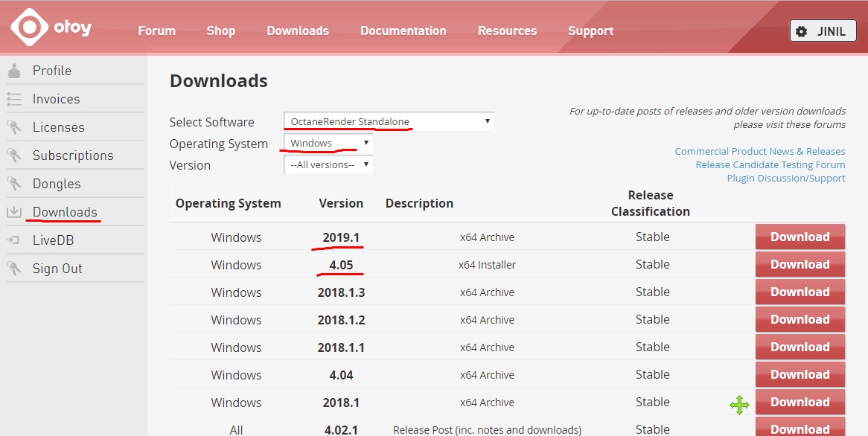The image size is (868, 436).
Task: Click the Subscriptions key icon in sidebar
Action: (14, 156)
